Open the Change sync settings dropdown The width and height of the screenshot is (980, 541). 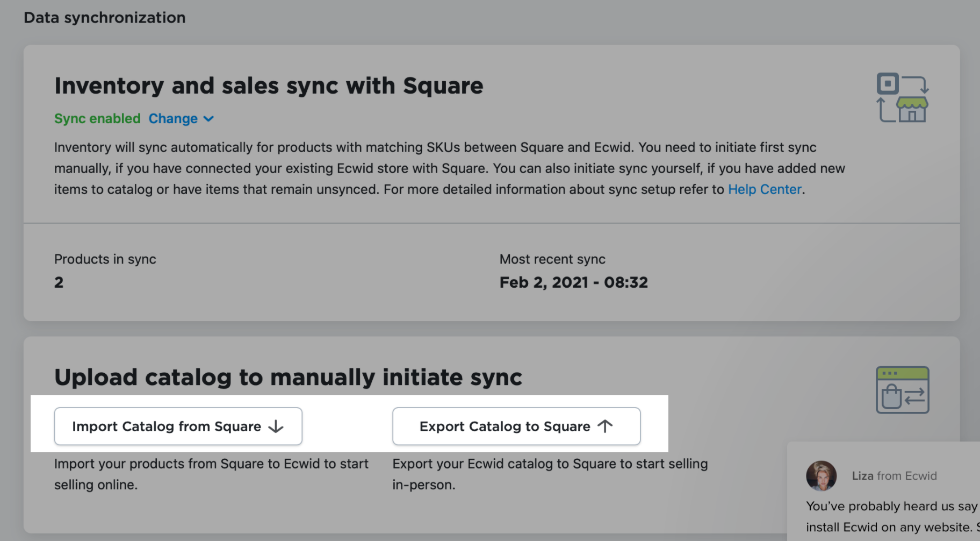click(173, 119)
